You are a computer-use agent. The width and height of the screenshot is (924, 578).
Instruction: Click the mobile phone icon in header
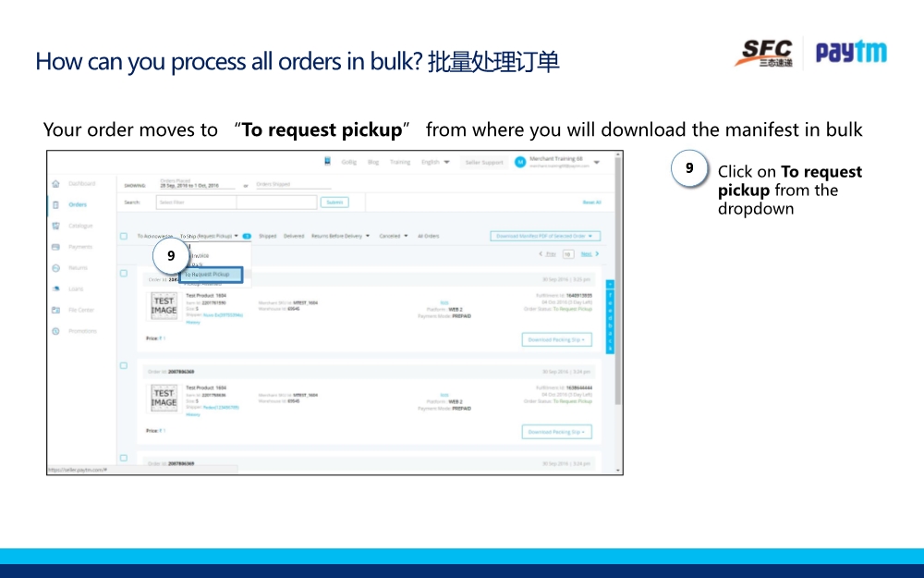point(327,161)
